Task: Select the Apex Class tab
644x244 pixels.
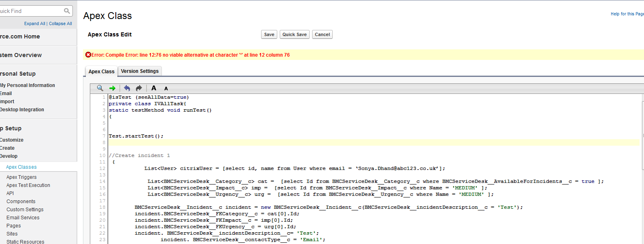Action: click(x=102, y=72)
